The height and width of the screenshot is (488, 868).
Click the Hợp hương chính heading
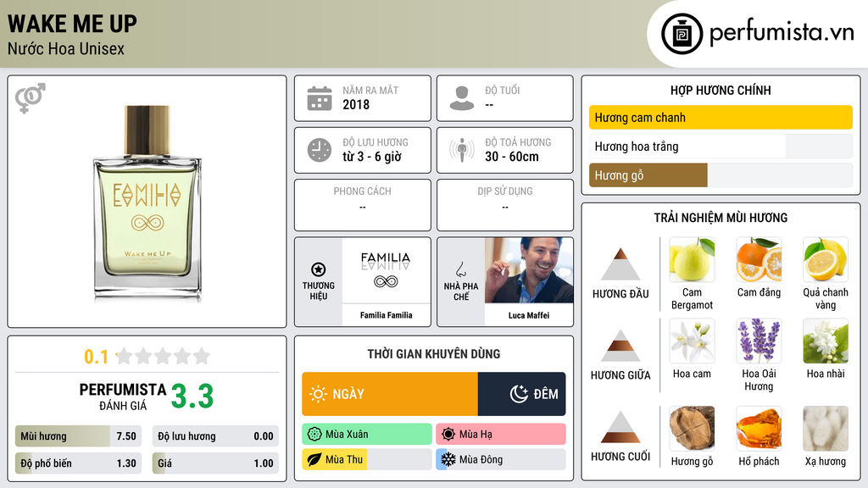[721, 90]
